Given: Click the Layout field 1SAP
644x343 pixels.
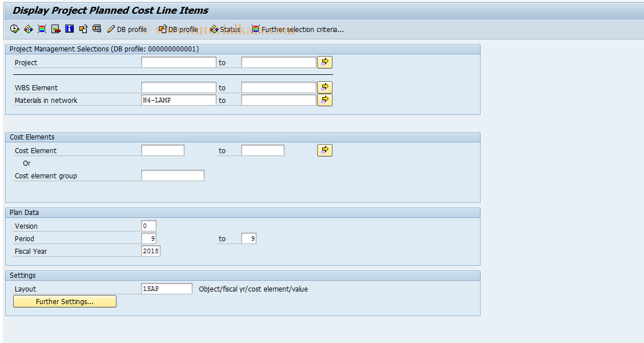Looking at the screenshot, I should 167,289.
